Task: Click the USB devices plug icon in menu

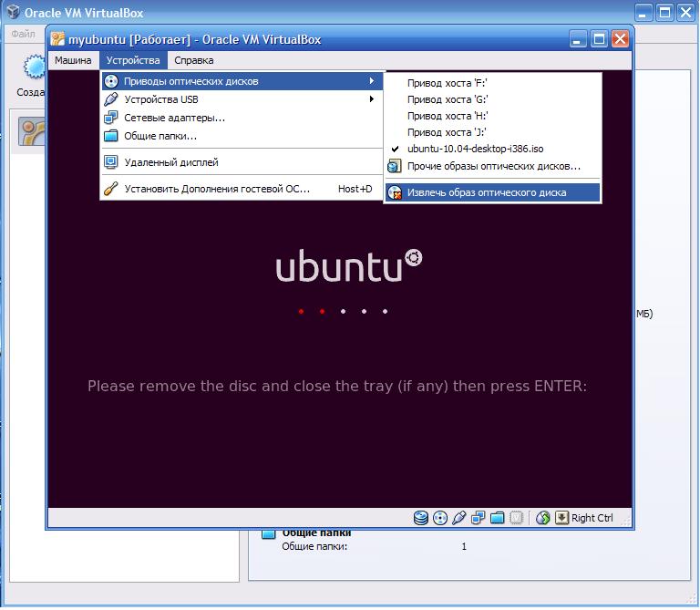Action: [110, 99]
